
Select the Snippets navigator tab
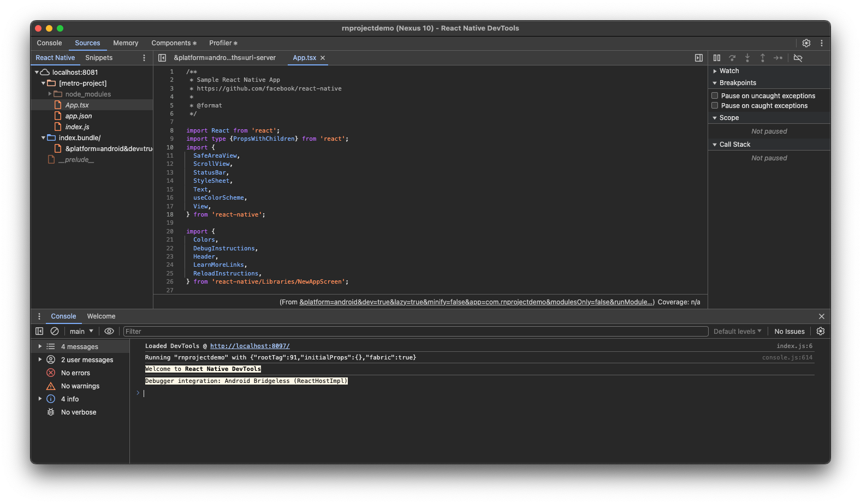click(99, 58)
